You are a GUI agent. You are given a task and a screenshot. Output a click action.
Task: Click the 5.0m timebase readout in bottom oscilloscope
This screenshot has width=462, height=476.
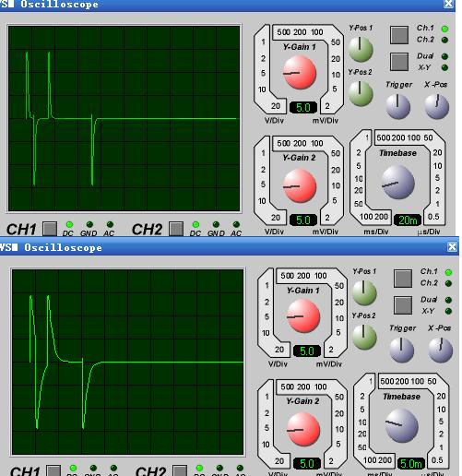click(x=411, y=463)
